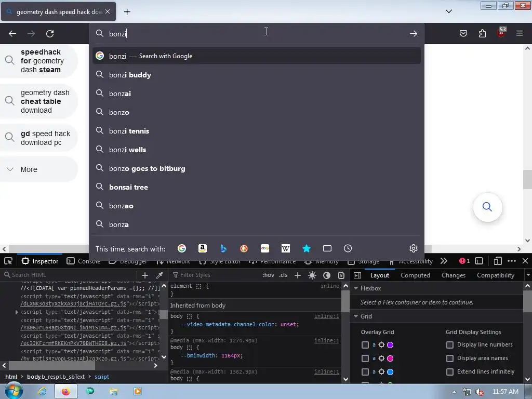Switch to the Computed tab
The width and height of the screenshot is (532, 399).
[415, 275]
